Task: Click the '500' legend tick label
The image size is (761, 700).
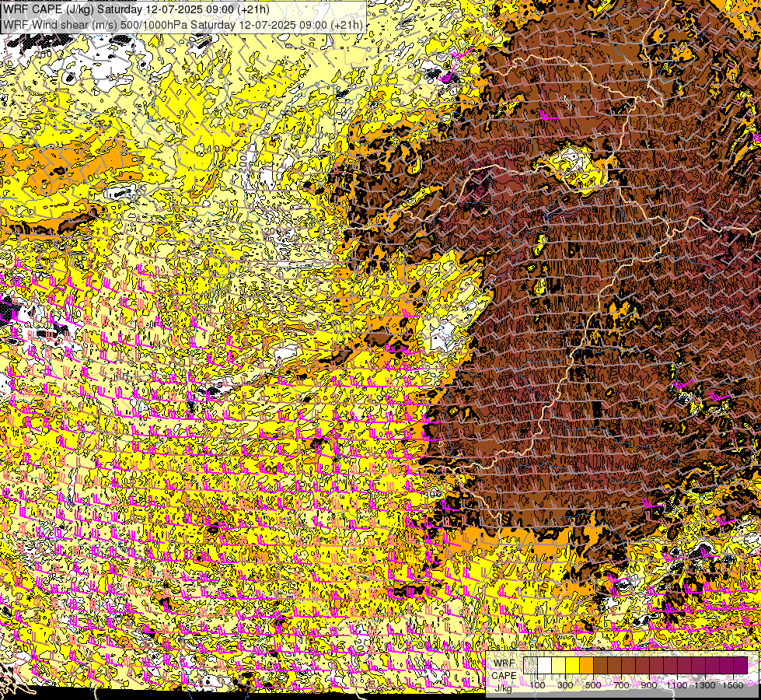Action: (x=593, y=685)
